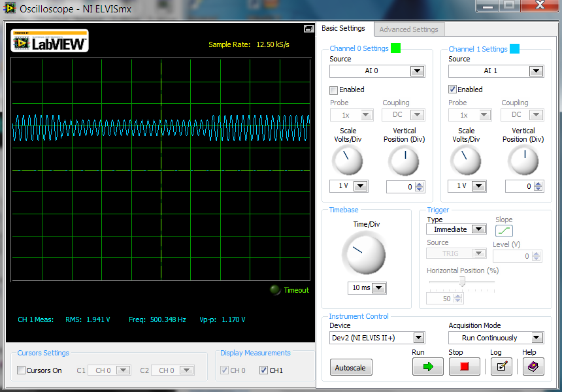562x392 pixels.
Task: Uncheck CH1 display measurements checkbox
Action: point(263,370)
